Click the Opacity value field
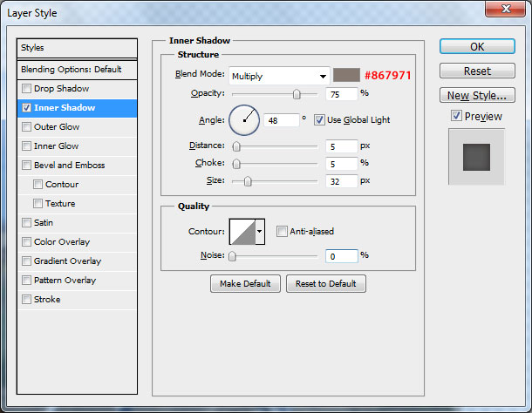532x413 pixels. pos(341,94)
